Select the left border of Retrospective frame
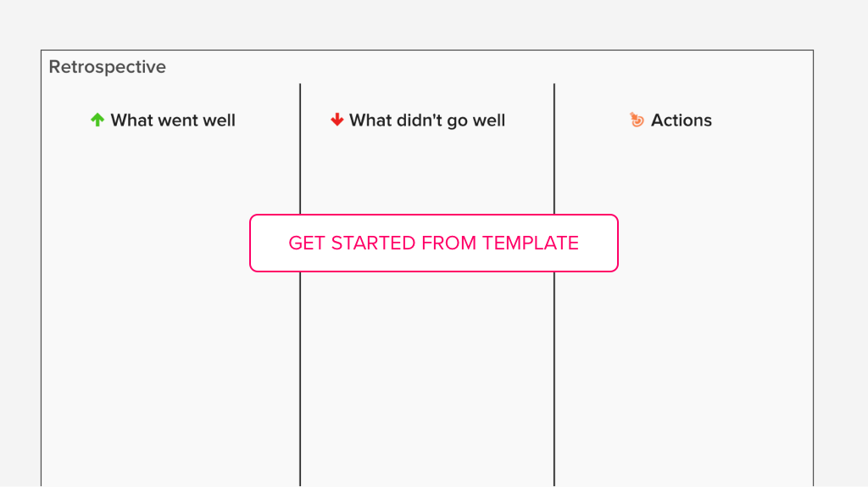 [41, 269]
